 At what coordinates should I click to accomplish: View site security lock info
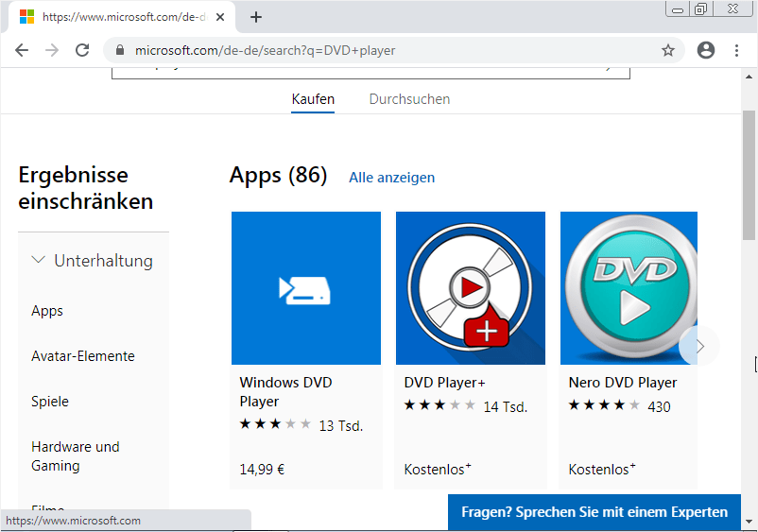coord(120,50)
